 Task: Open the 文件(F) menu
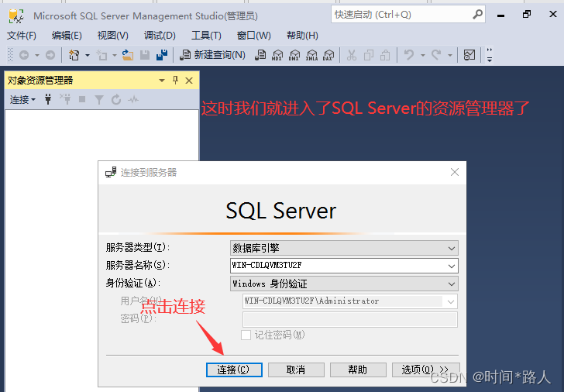pos(22,35)
